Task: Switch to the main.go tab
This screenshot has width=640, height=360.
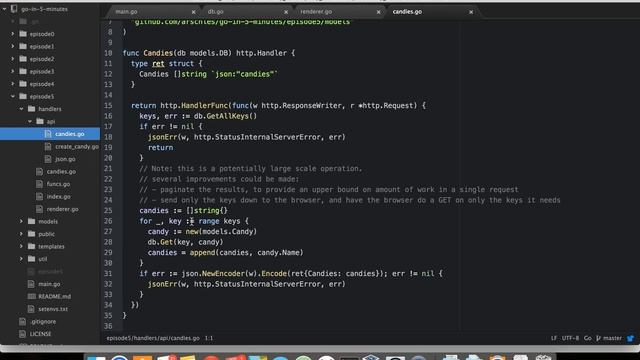Action: pos(126,12)
